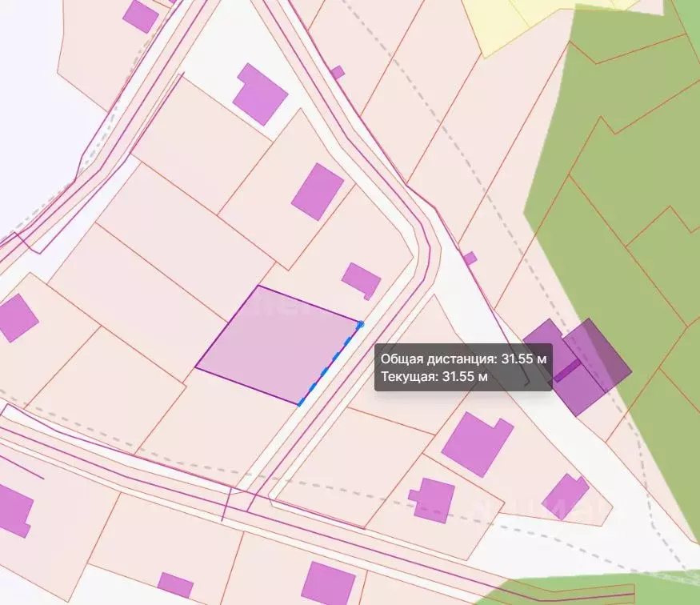Screen dimensions: 700x605
Task: Select the dark purple overlapping buildings near forest
Action: 578,367
